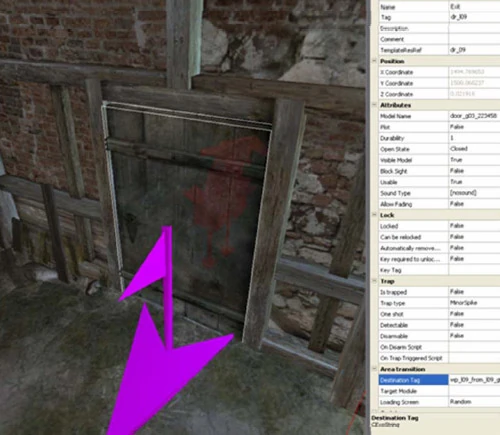Click the empty Description value field
500x435 pixels.
coord(474,28)
